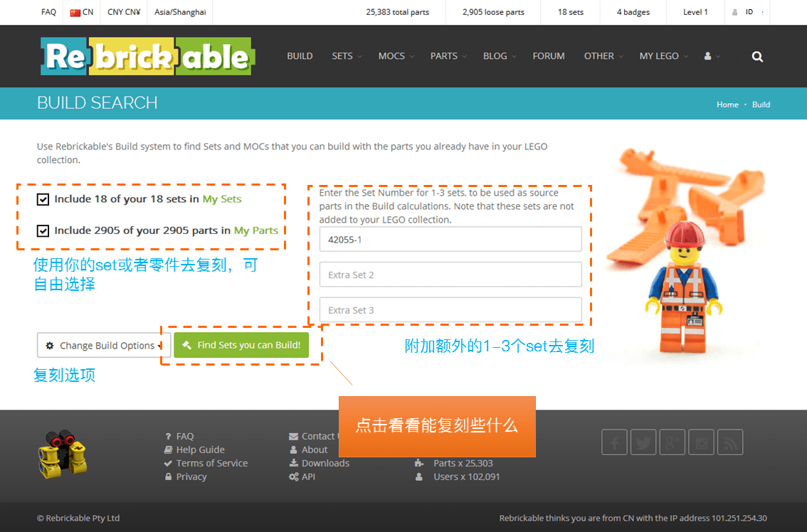Click Parts x 25,303 footer text
807x532 pixels.
463,463
